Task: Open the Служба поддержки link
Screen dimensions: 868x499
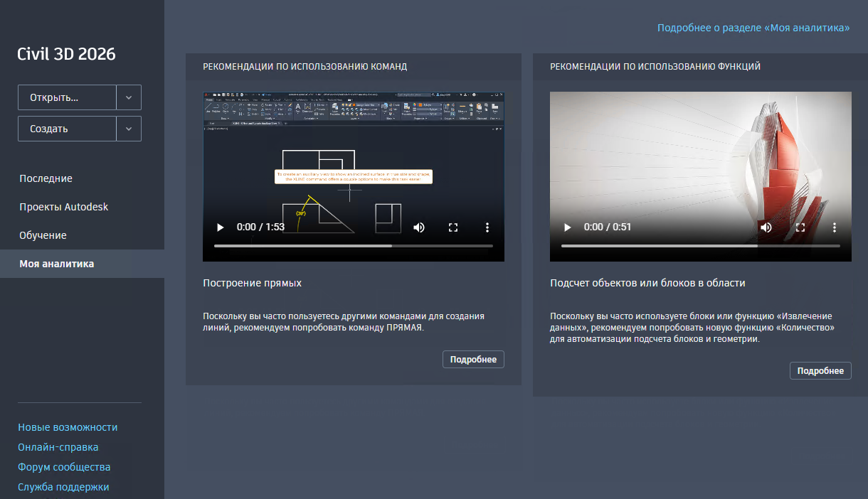Action: pyautogui.click(x=63, y=487)
